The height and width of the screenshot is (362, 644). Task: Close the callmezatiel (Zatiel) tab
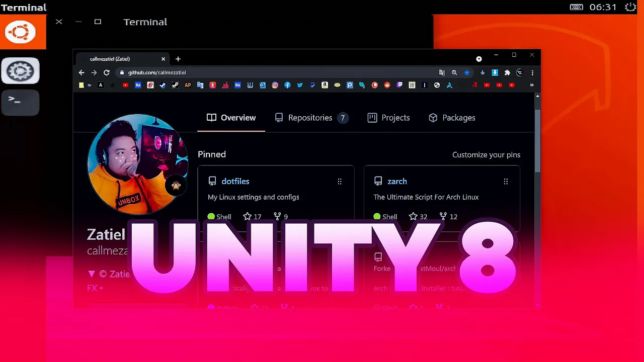click(163, 59)
